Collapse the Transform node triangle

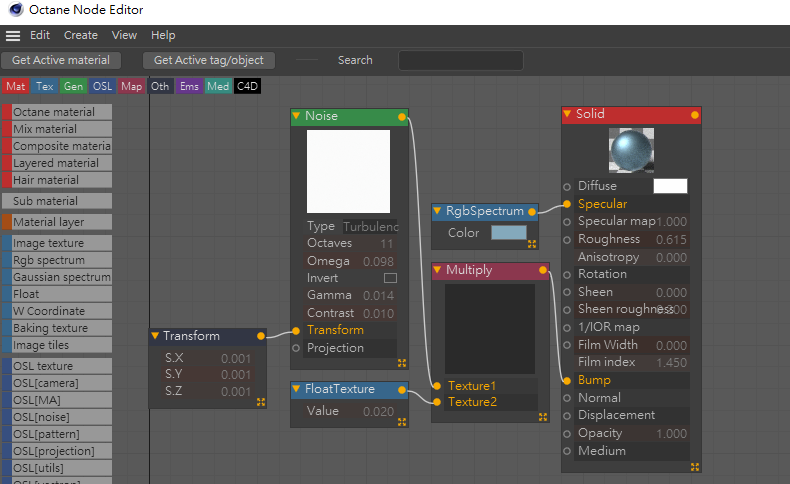click(155, 335)
